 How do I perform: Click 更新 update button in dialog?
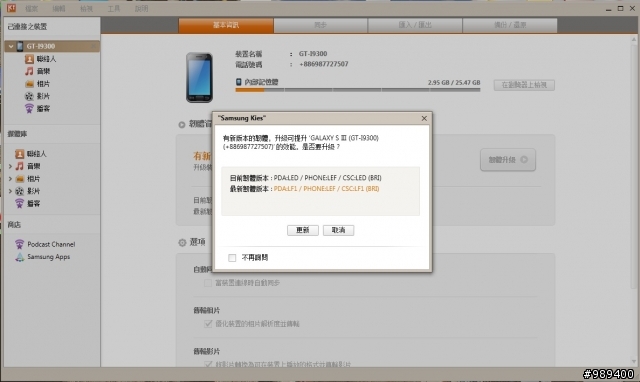click(x=302, y=230)
